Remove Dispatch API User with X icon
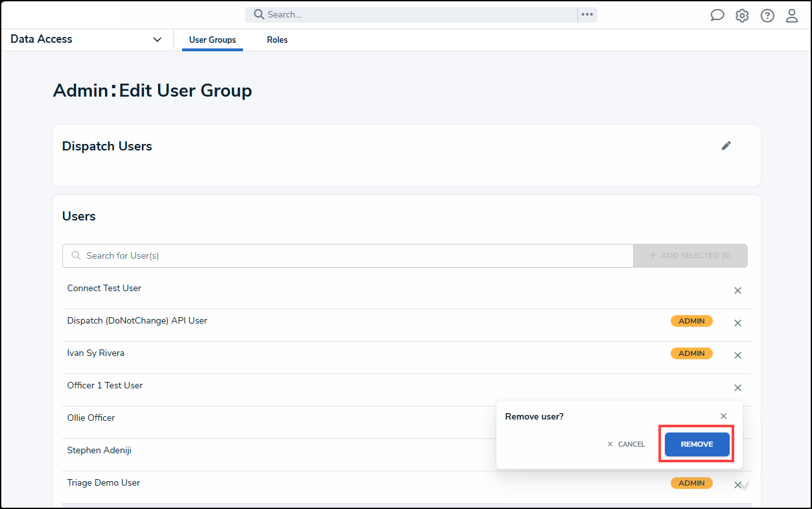 [737, 323]
